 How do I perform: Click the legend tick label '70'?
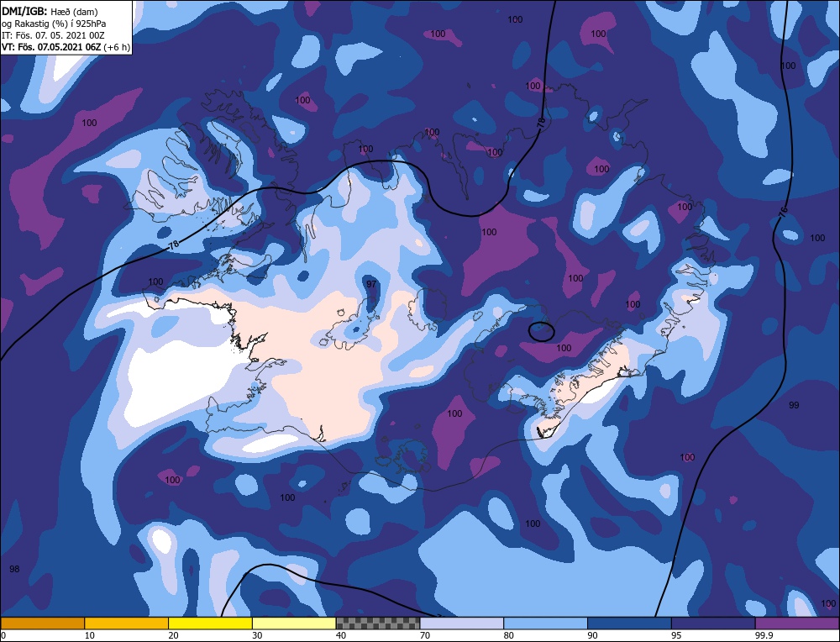coord(425,635)
